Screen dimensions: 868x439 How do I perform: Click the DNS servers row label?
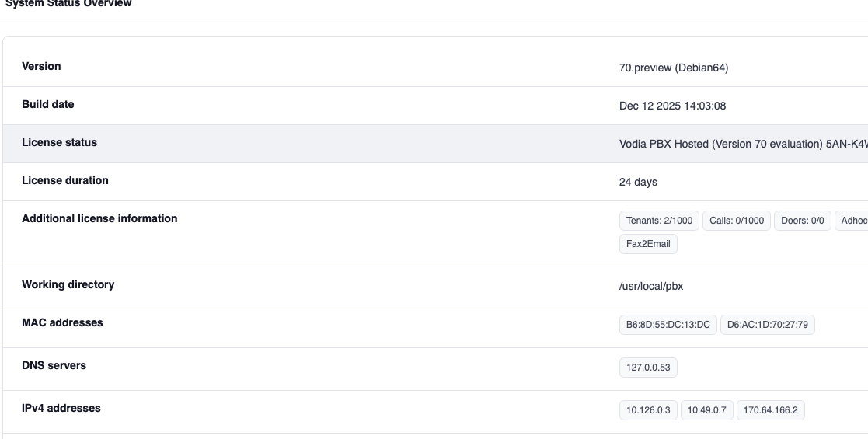point(54,365)
